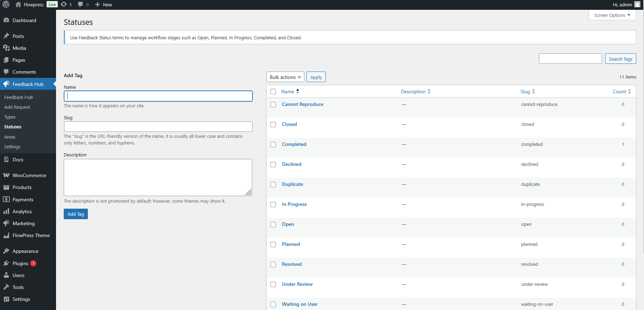
Task: Open the Under Review status link
Action: click(297, 284)
